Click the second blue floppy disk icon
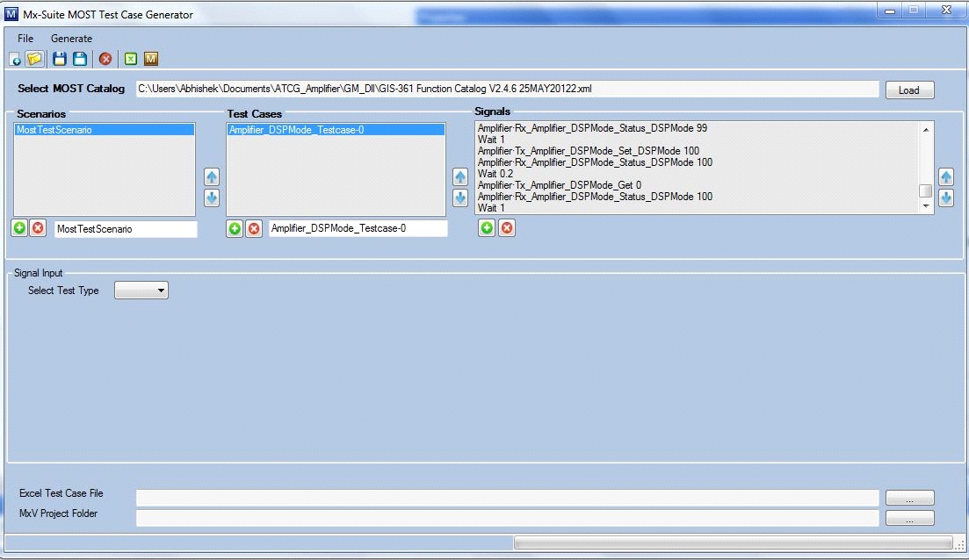 tap(80, 59)
